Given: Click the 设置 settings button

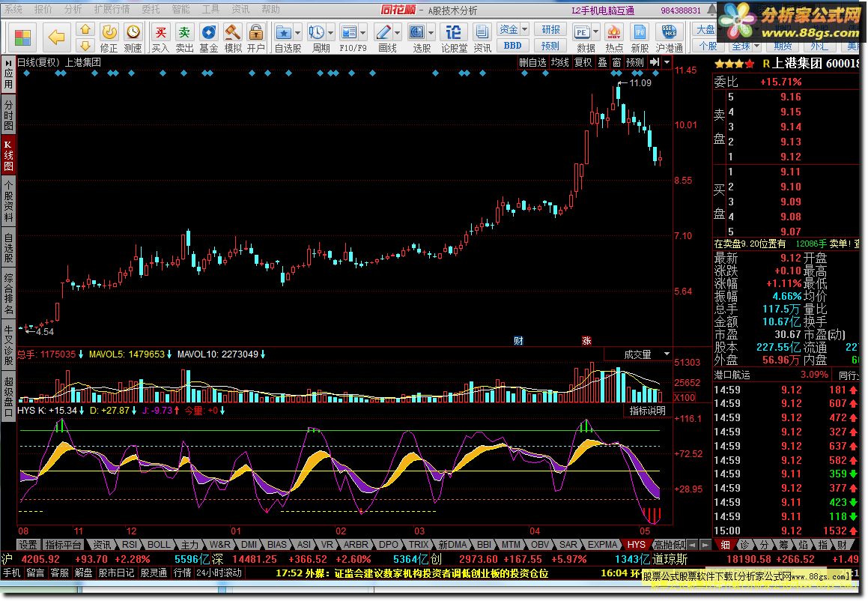Looking at the screenshot, I should (x=28, y=545).
